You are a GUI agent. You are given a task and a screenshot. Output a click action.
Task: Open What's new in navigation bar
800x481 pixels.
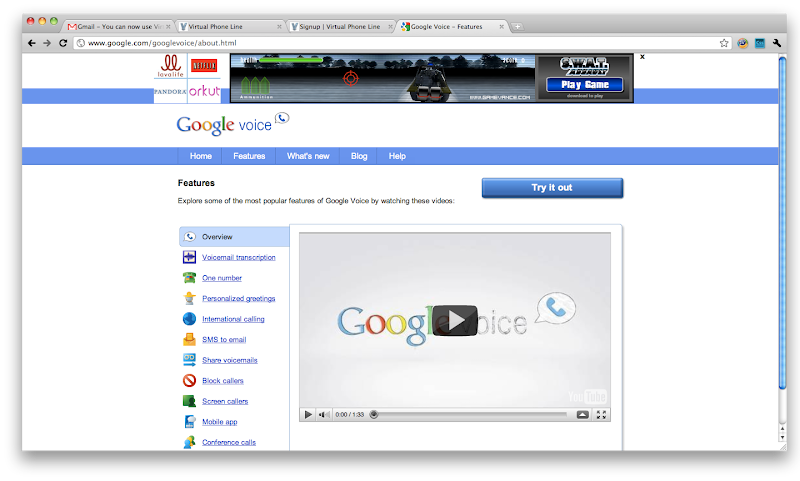(x=308, y=156)
